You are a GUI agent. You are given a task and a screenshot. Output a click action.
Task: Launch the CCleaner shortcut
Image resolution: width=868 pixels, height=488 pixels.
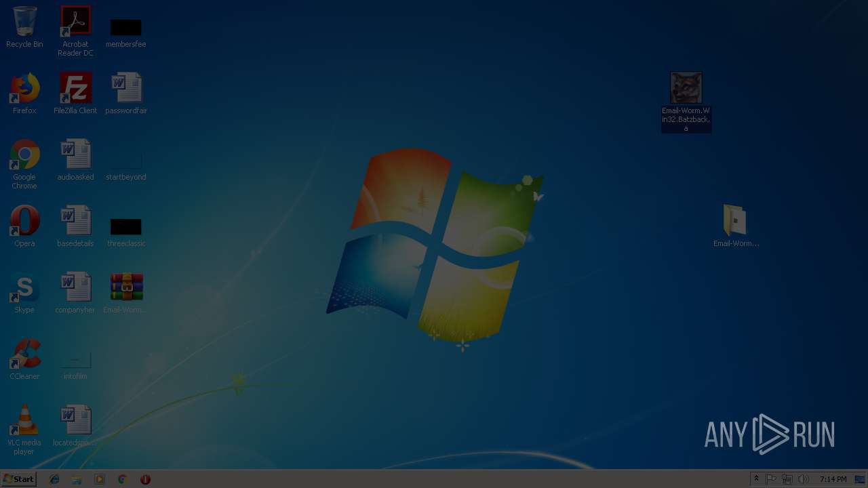pos(24,359)
